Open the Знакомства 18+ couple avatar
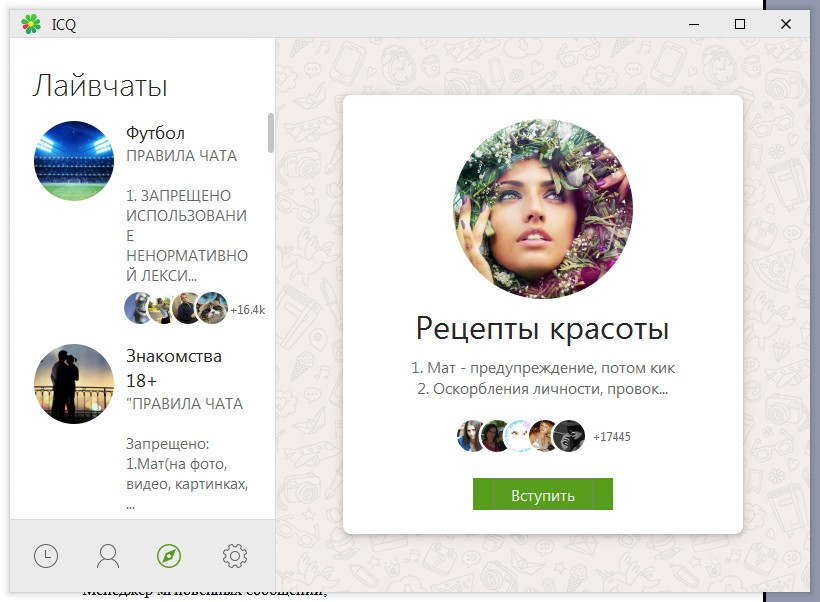 click(x=74, y=384)
